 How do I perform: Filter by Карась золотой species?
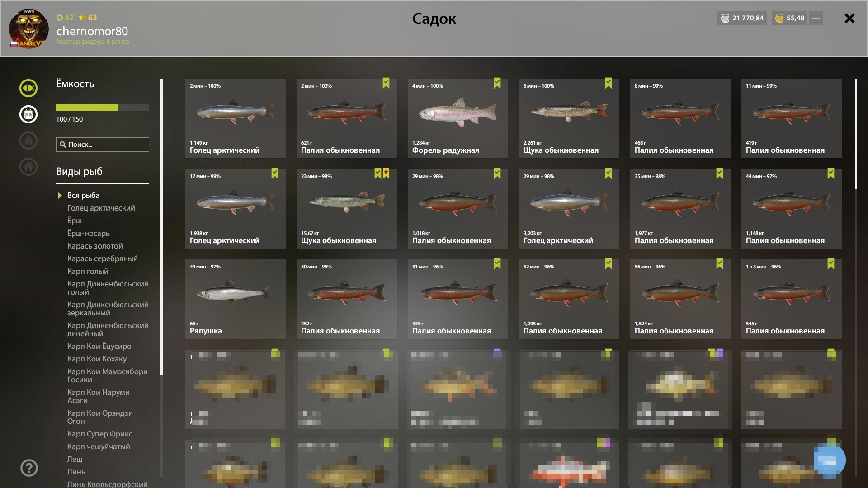95,246
